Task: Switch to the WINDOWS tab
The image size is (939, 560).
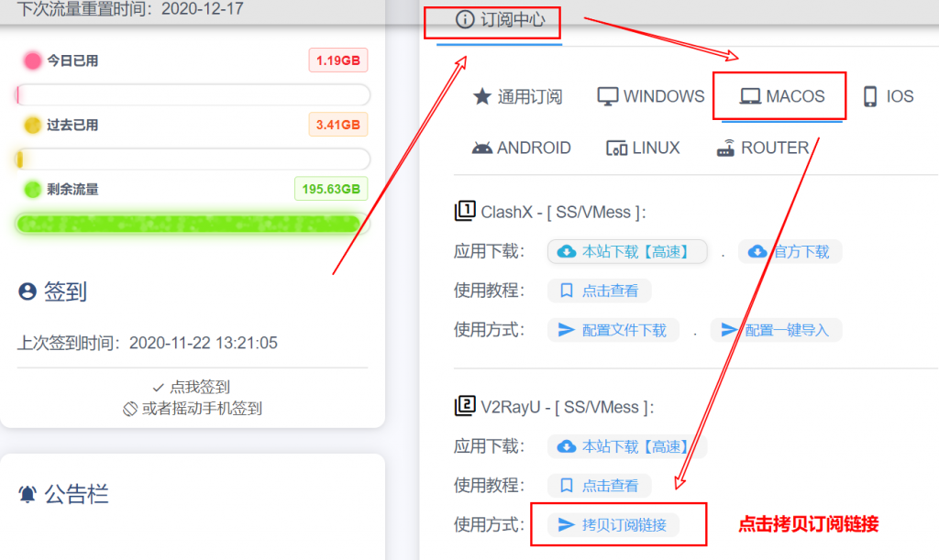Action: (x=650, y=95)
